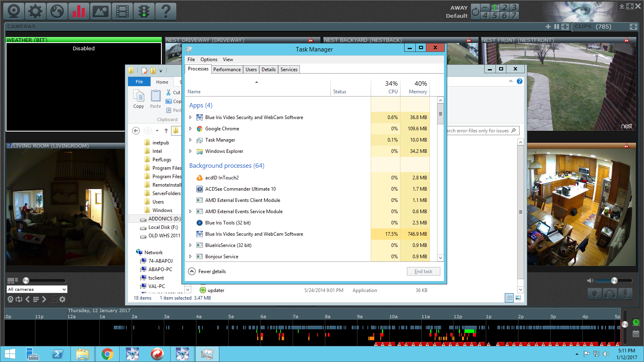The width and height of the screenshot is (644, 362).
Task: Select profile 7 button
Action: (x=514, y=16)
